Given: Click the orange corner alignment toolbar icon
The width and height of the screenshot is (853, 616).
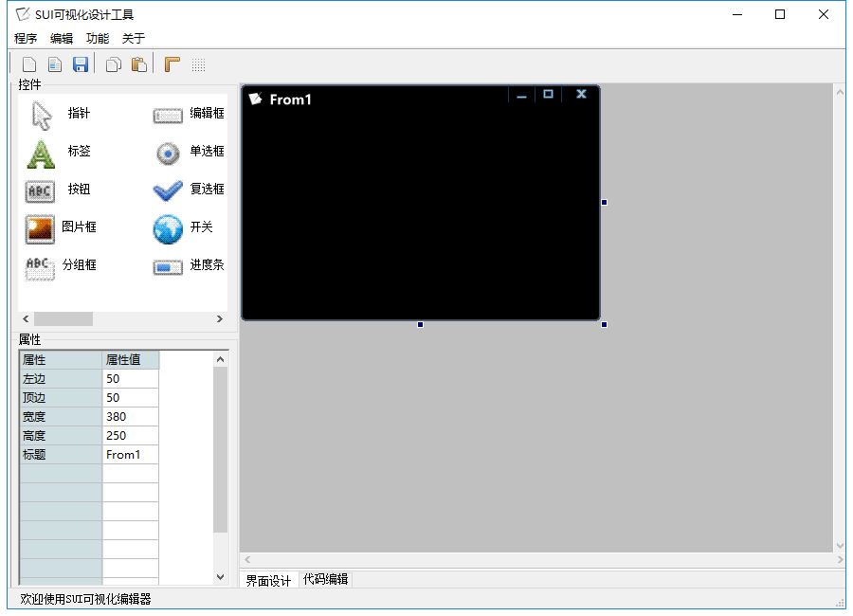Looking at the screenshot, I should [x=172, y=64].
